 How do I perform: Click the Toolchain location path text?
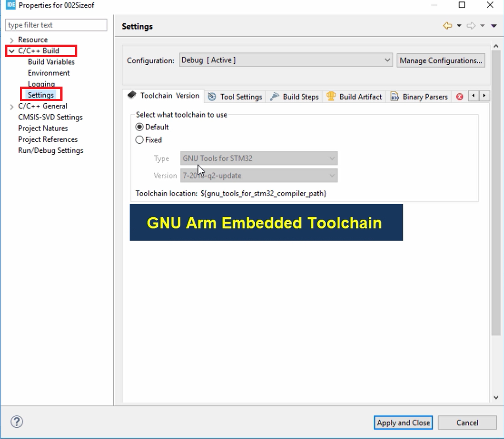(263, 194)
